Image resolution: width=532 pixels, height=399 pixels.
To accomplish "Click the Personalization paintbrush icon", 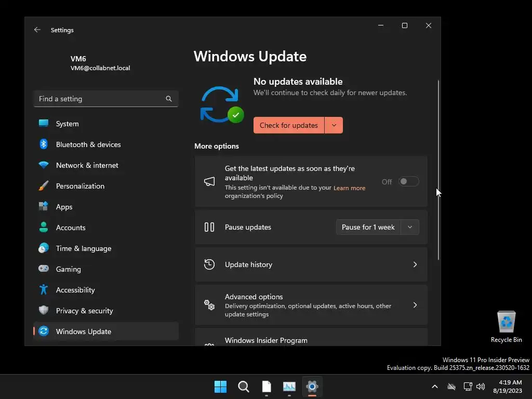I will [x=44, y=185].
